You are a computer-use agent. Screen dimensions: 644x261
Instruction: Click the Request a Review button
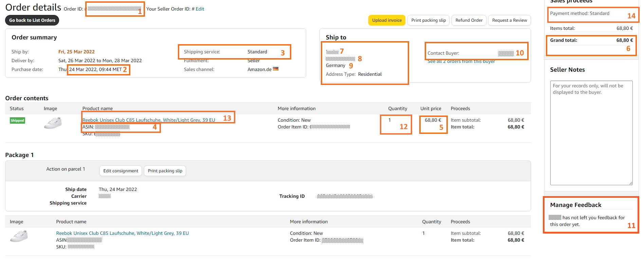[509, 20]
